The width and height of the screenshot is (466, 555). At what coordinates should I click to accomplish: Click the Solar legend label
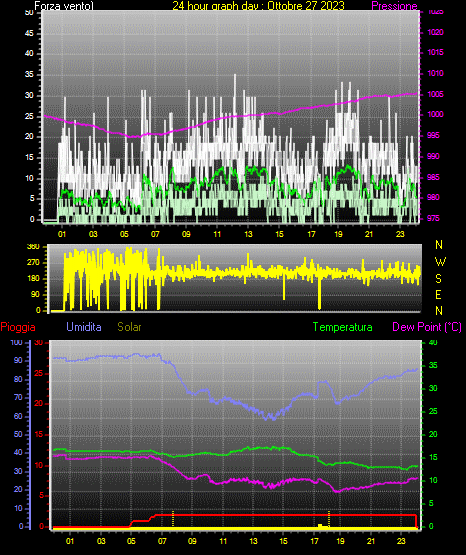(x=129, y=327)
